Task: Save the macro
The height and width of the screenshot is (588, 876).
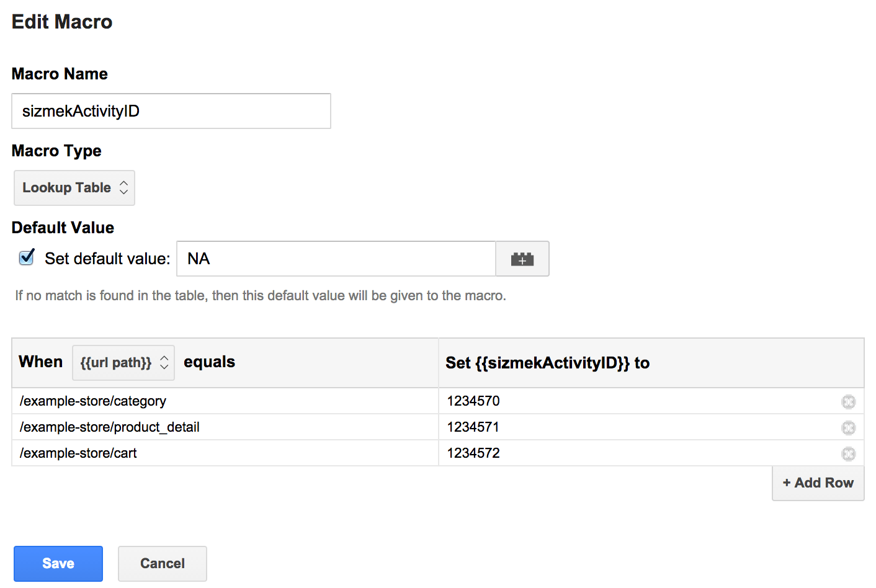Action: click(58, 564)
